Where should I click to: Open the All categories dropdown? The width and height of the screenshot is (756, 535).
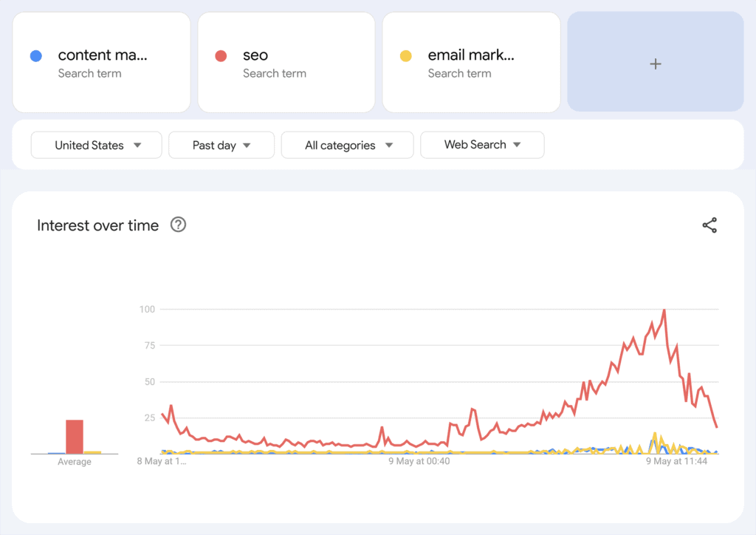(348, 145)
